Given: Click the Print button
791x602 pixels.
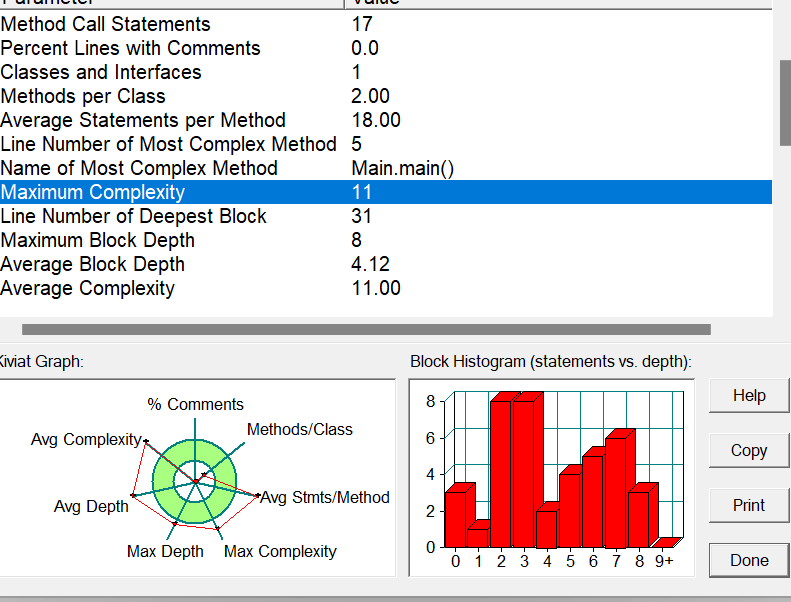Looking at the screenshot, I should tap(749, 505).
